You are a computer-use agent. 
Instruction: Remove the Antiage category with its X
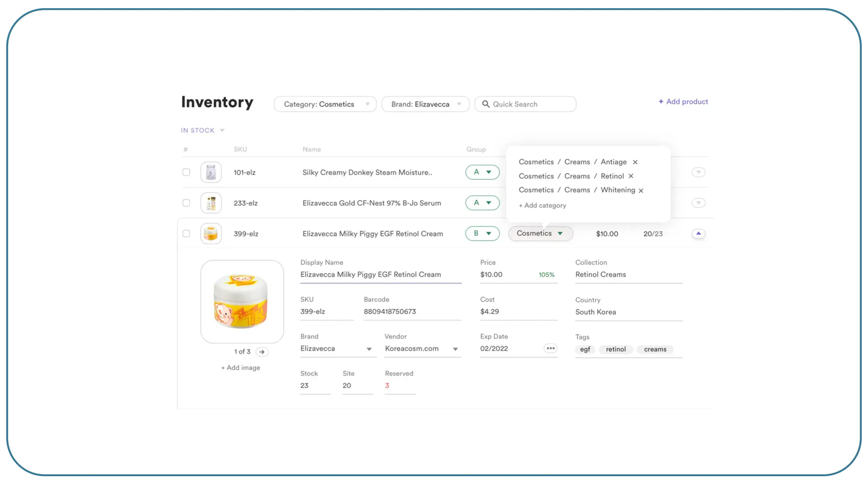(635, 162)
